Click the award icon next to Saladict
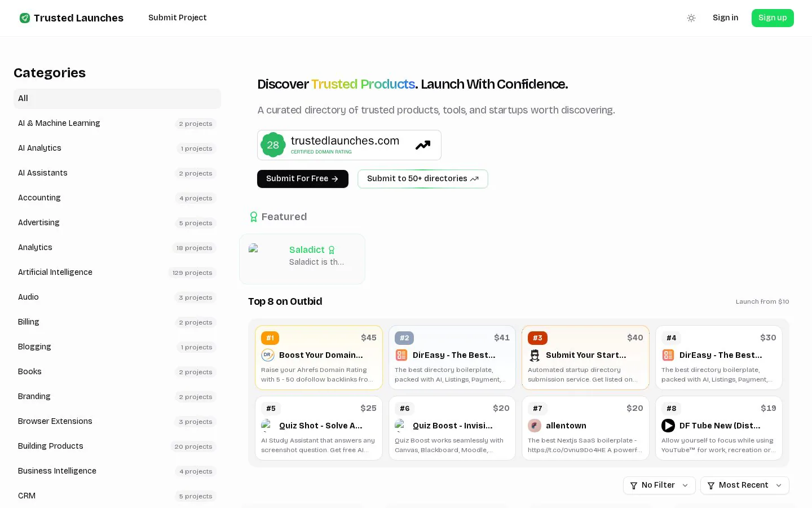The width and height of the screenshot is (812, 508). click(x=332, y=250)
